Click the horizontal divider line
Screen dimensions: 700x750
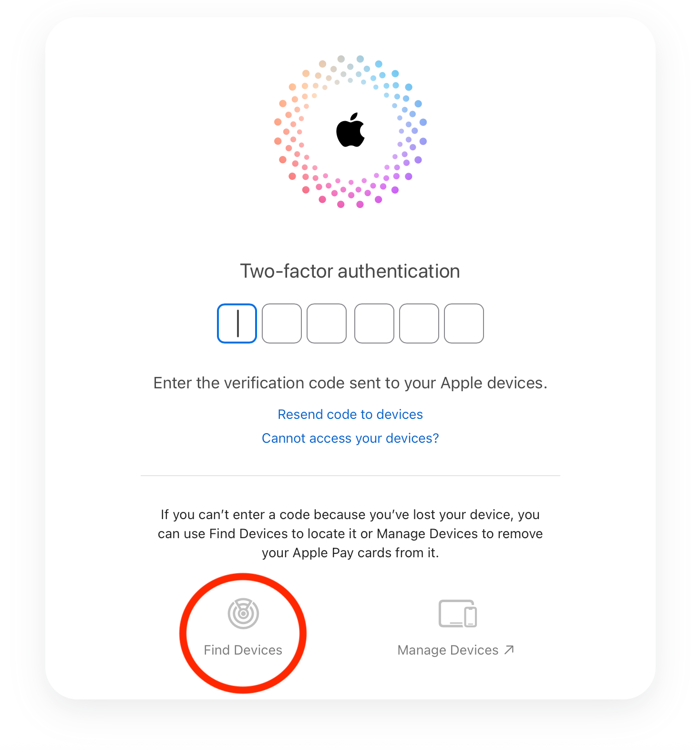click(350, 476)
